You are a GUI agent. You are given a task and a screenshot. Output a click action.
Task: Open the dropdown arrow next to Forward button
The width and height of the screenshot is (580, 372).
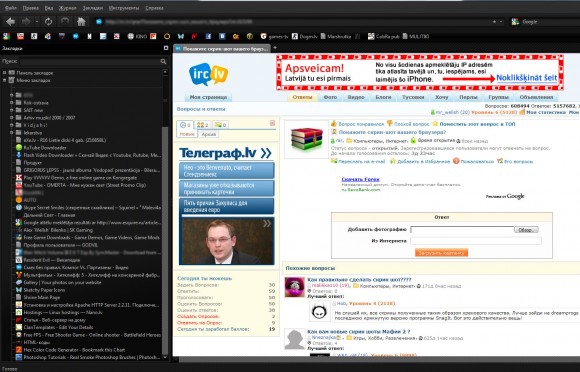click(x=37, y=22)
